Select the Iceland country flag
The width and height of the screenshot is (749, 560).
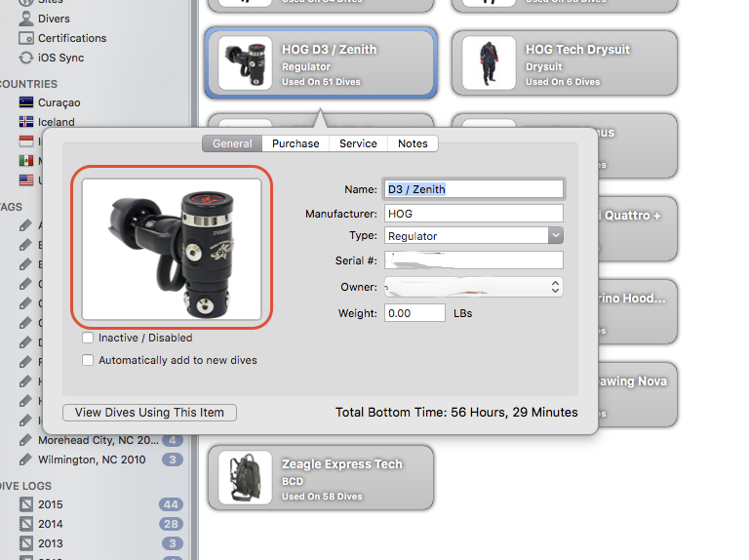(26, 122)
